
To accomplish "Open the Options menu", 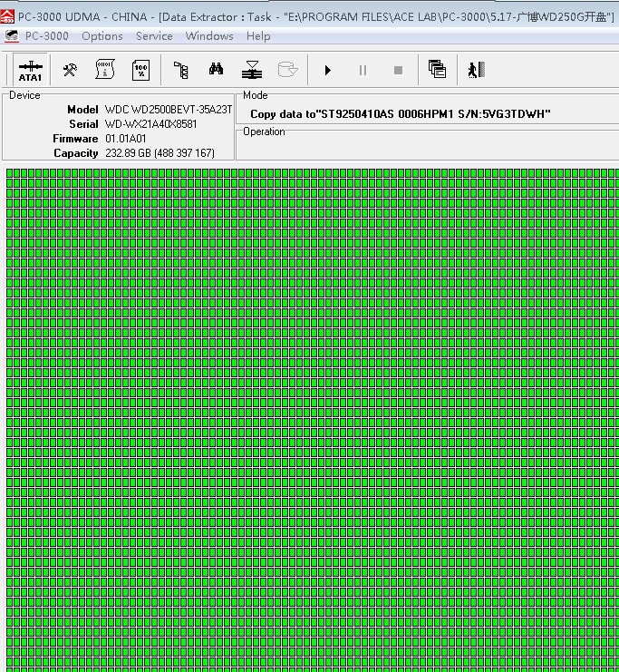I will [102, 36].
